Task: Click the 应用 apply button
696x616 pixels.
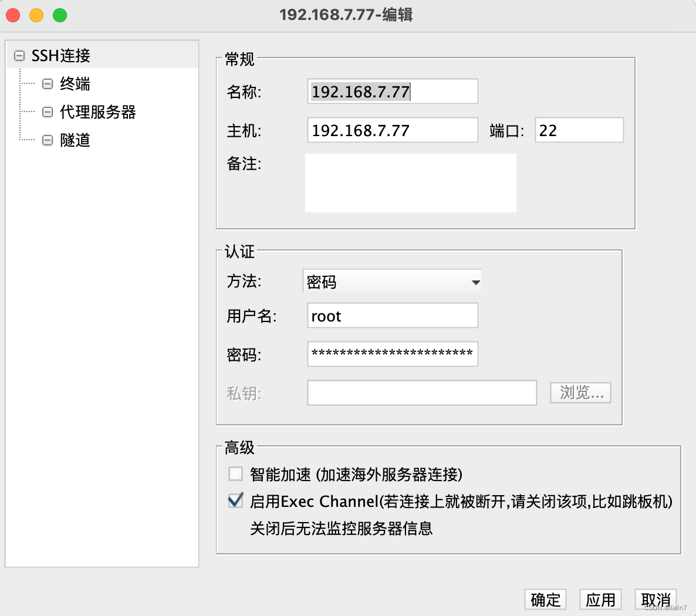Action: (600, 600)
